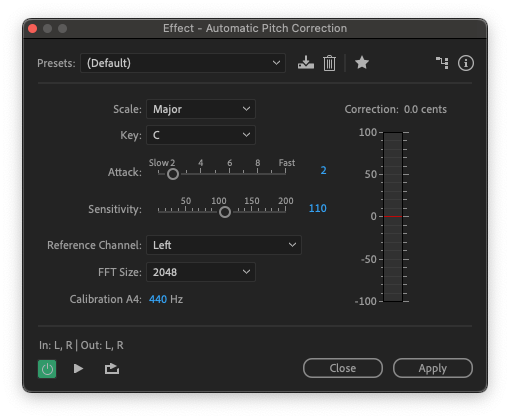
Task: Open channel map editor icon
Action: tap(442, 63)
